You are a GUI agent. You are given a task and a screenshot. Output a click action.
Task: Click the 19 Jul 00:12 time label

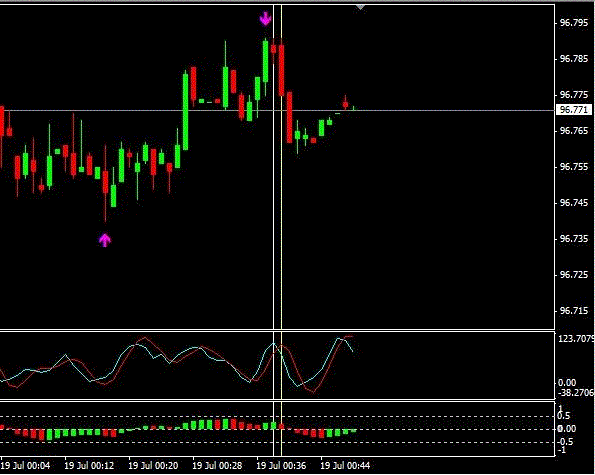click(x=89, y=466)
